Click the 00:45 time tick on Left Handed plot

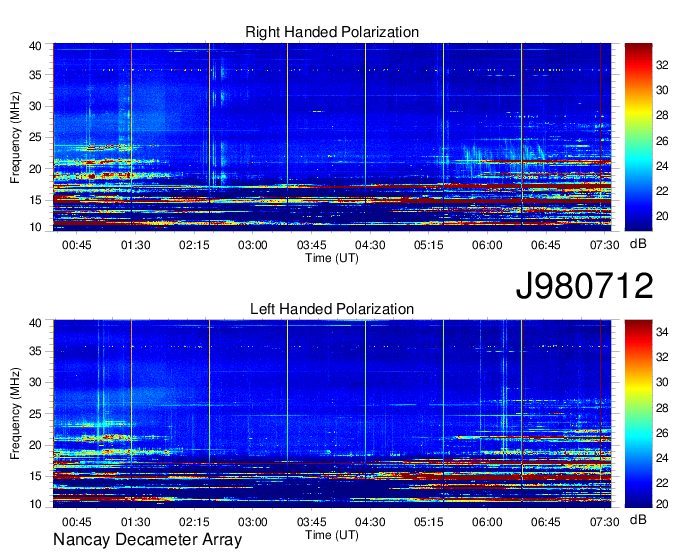[x=77, y=522]
